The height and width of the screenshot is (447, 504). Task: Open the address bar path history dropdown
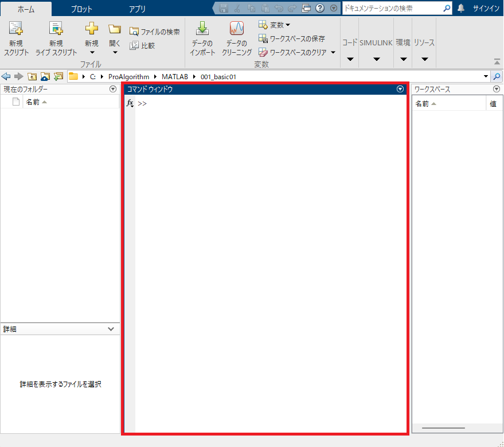pyautogui.click(x=486, y=76)
